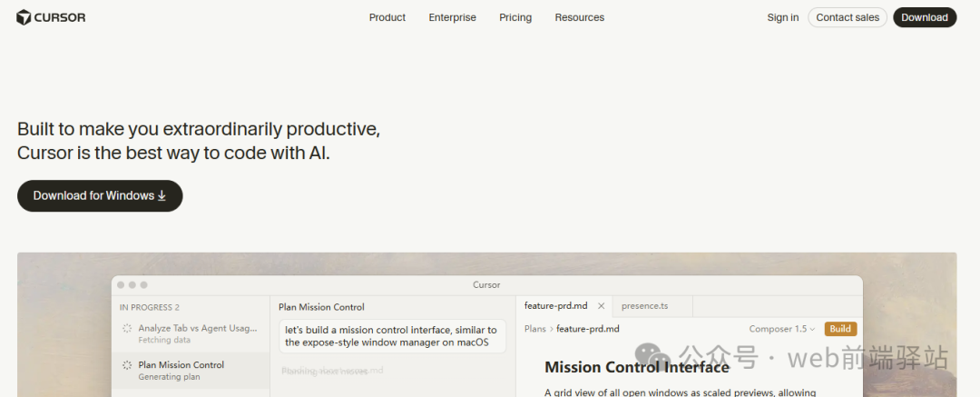Go to the Pricing page
The width and height of the screenshot is (980, 397).
click(515, 17)
